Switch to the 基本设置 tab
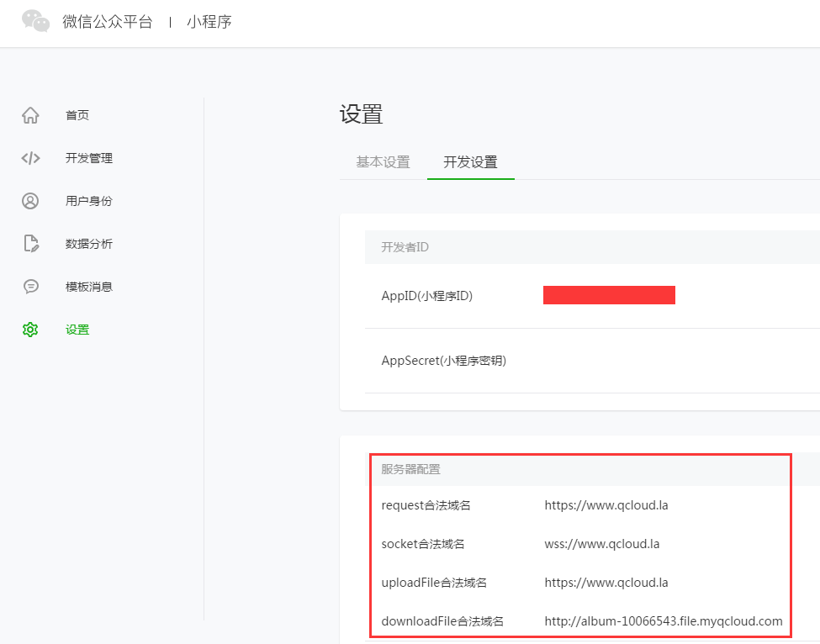 point(383,162)
